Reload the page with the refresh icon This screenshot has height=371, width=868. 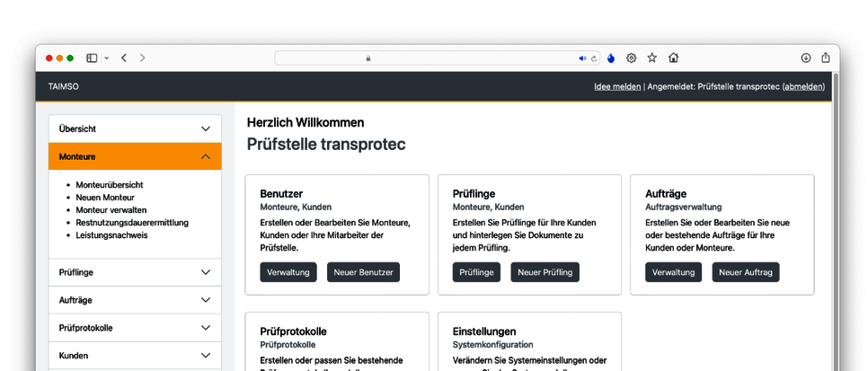594,58
